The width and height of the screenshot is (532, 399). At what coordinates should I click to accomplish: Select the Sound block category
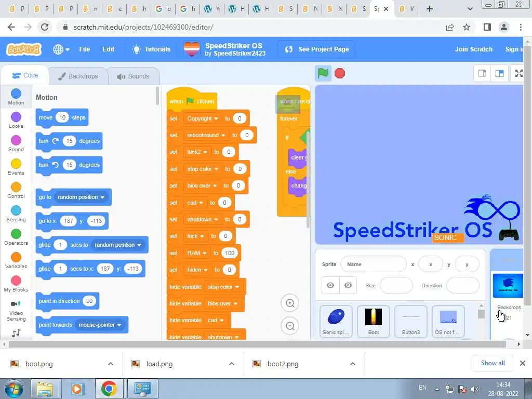coord(16,143)
